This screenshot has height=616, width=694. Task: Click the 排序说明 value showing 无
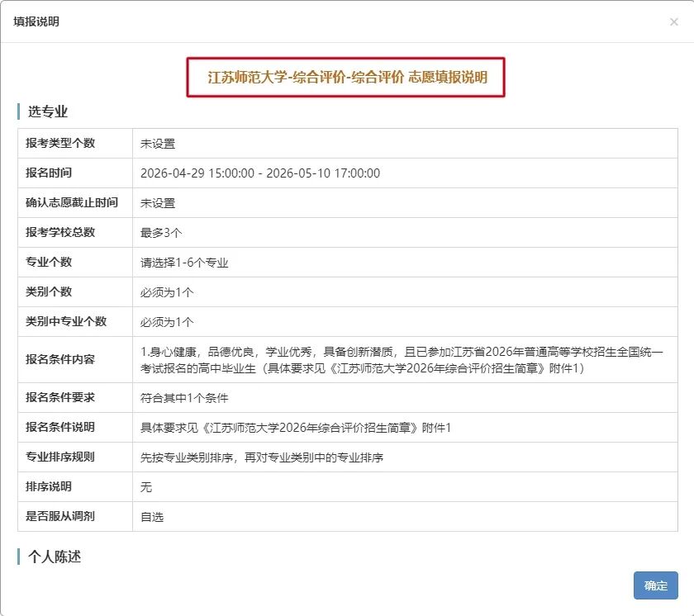(145, 487)
